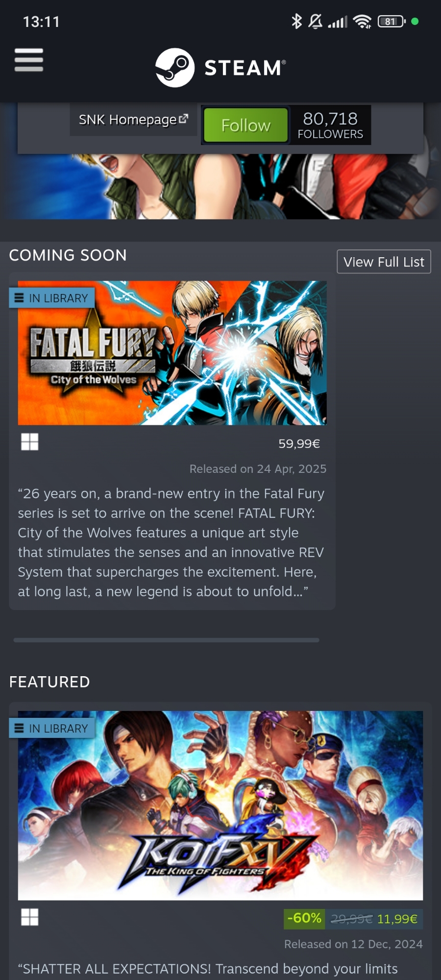Viewport: 441px width, 980px height.
Task: Follow the SNK publisher
Action: [x=245, y=125]
